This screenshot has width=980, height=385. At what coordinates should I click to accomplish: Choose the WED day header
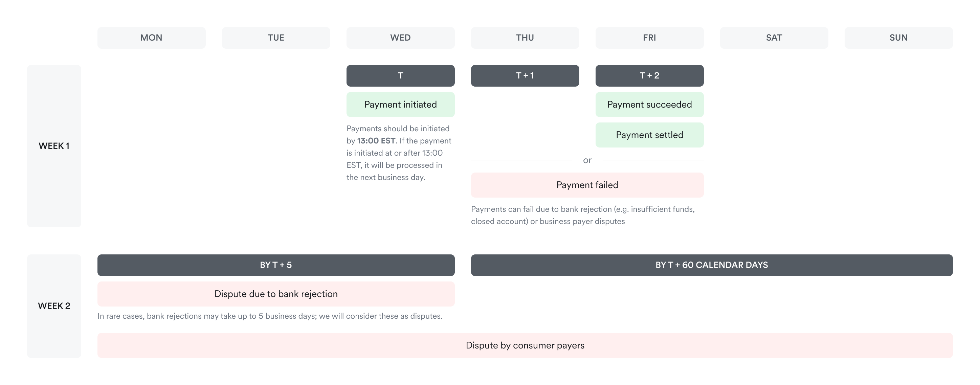point(400,38)
